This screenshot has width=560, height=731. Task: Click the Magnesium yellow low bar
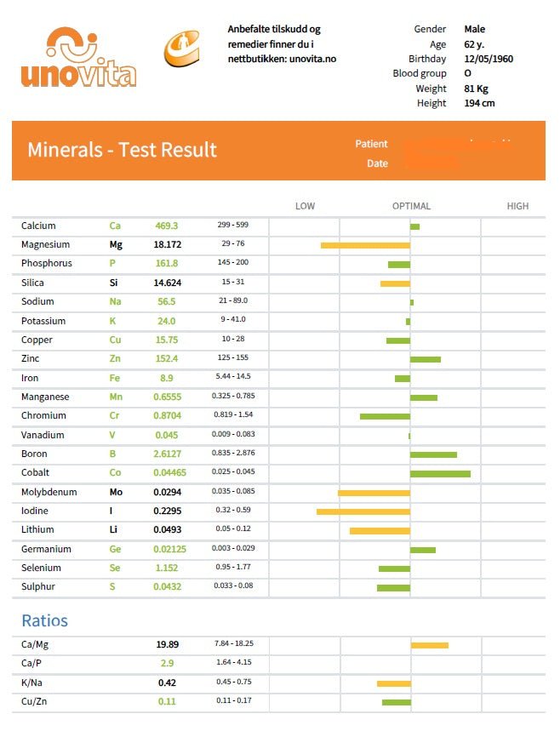(365, 245)
